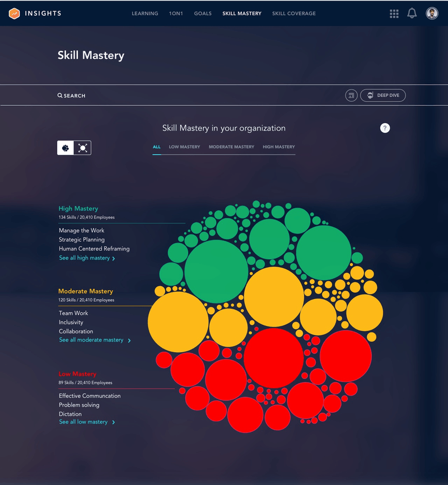Select the Moderate Mastery tab
The height and width of the screenshot is (485, 448).
point(231,147)
